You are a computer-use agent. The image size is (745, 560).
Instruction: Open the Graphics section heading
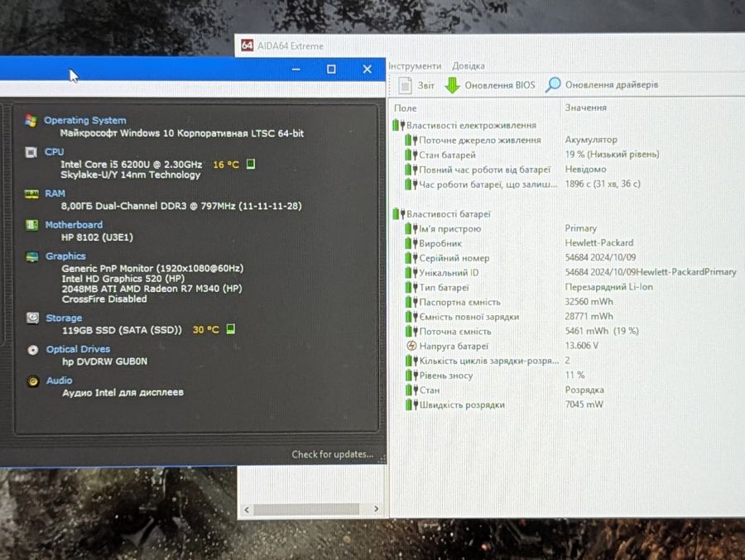click(65, 256)
